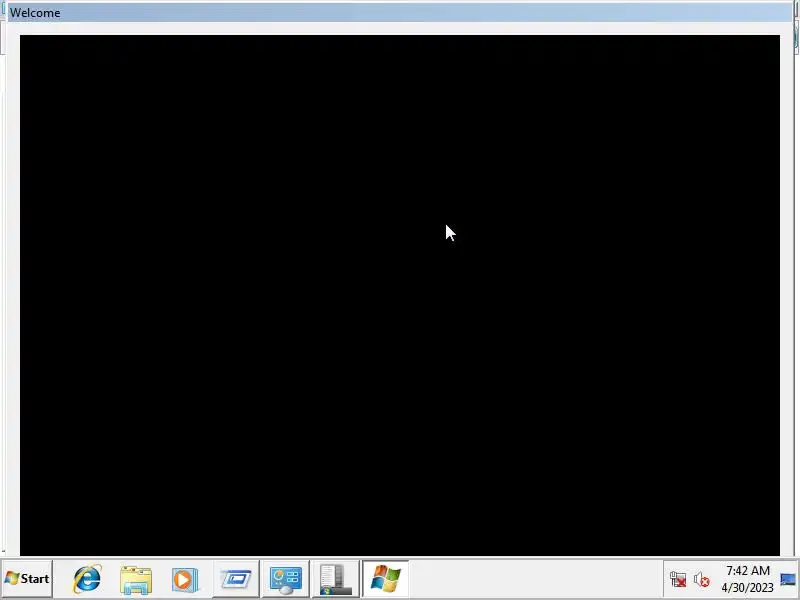Open the Run dialog taskbar icon
800x600 pixels.
pos(235,579)
